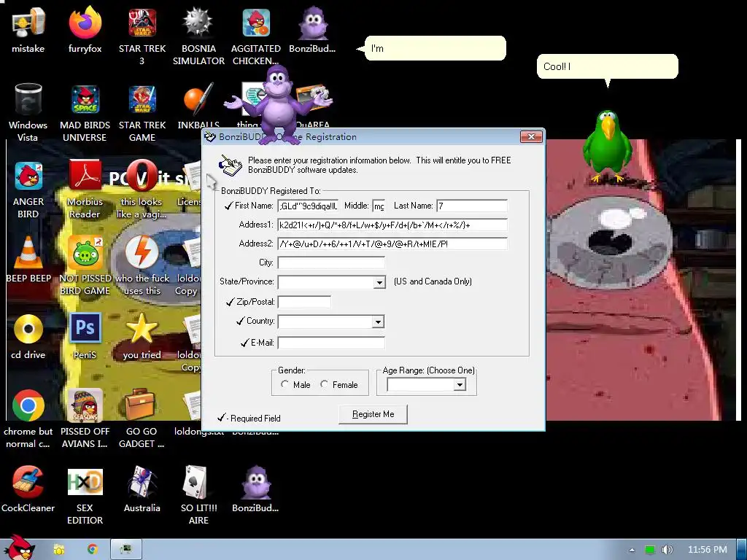
Task: Open ANGER BIRD desktop icon
Action: coord(28,176)
